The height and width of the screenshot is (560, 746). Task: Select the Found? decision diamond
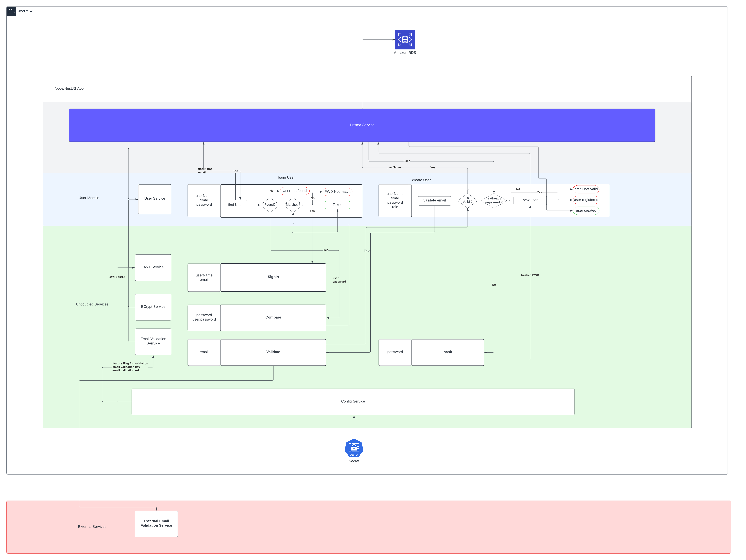coord(270,205)
